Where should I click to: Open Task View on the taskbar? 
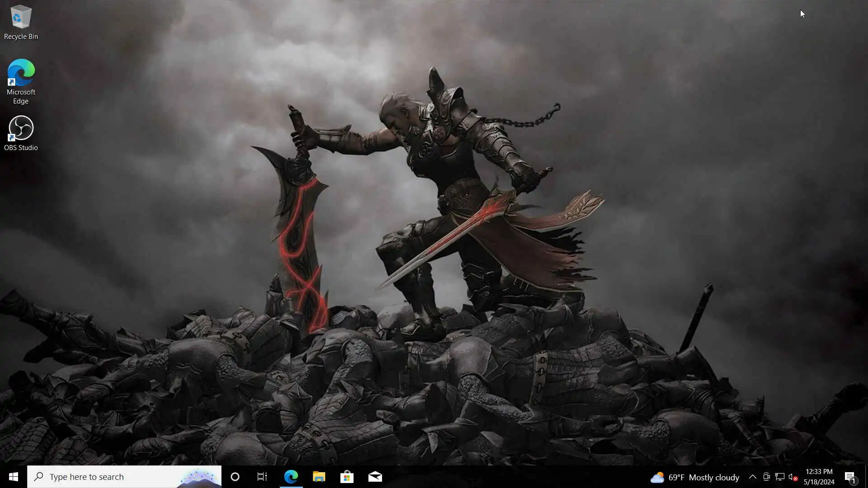[x=262, y=477]
